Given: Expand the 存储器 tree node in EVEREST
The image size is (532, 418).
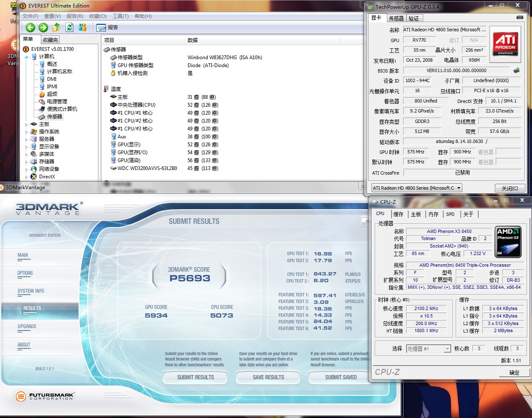Looking at the screenshot, I should (27, 162).
